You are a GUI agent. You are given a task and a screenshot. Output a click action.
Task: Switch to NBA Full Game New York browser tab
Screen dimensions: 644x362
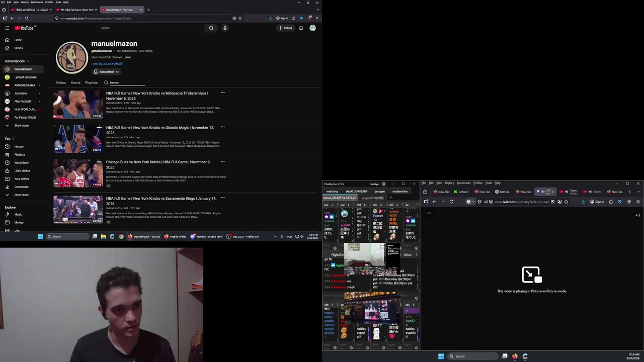(x=76, y=10)
